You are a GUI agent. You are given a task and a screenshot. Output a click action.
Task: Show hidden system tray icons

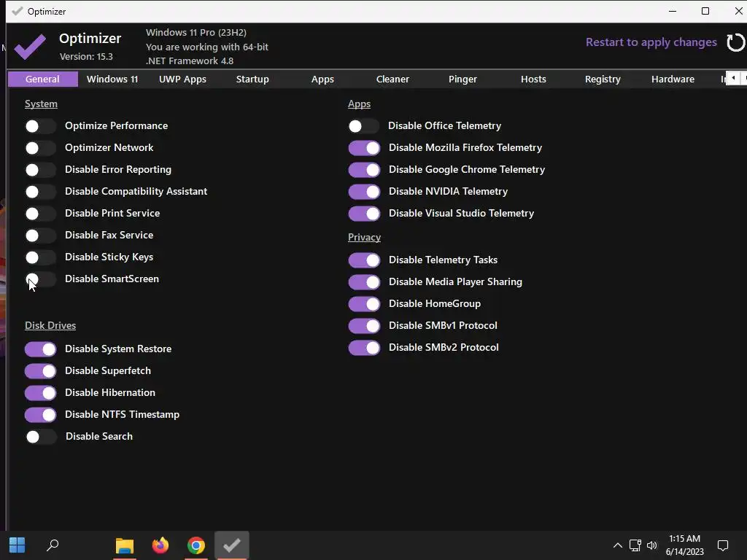[617, 545]
